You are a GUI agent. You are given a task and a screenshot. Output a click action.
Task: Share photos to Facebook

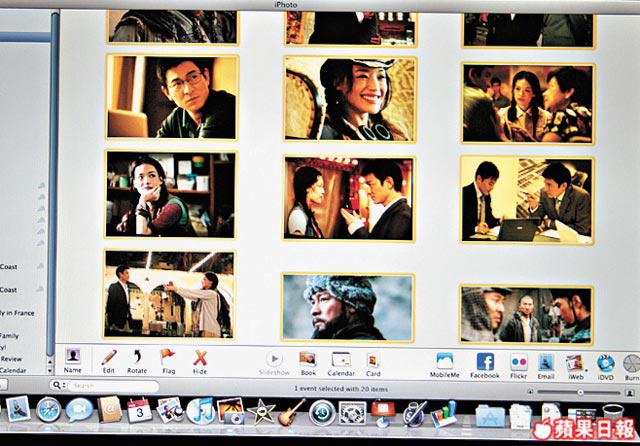(x=485, y=366)
